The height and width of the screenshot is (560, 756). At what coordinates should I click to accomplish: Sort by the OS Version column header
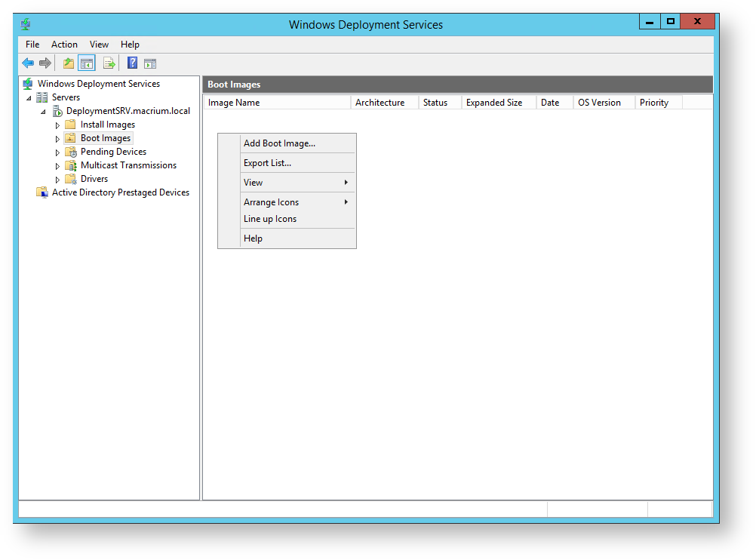(x=604, y=102)
